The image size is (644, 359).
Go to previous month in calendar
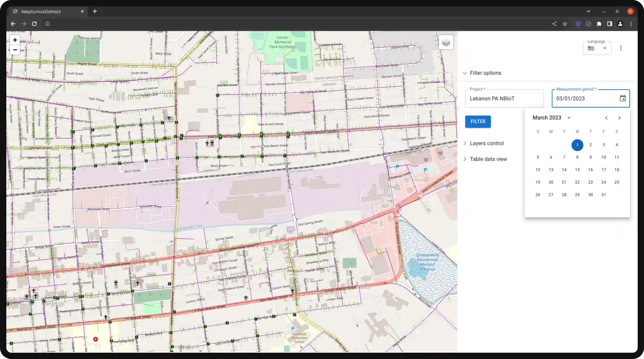tap(606, 118)
